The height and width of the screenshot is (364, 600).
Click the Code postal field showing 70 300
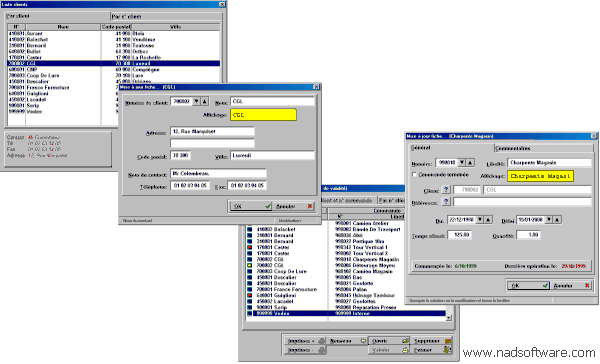point(181,155)
